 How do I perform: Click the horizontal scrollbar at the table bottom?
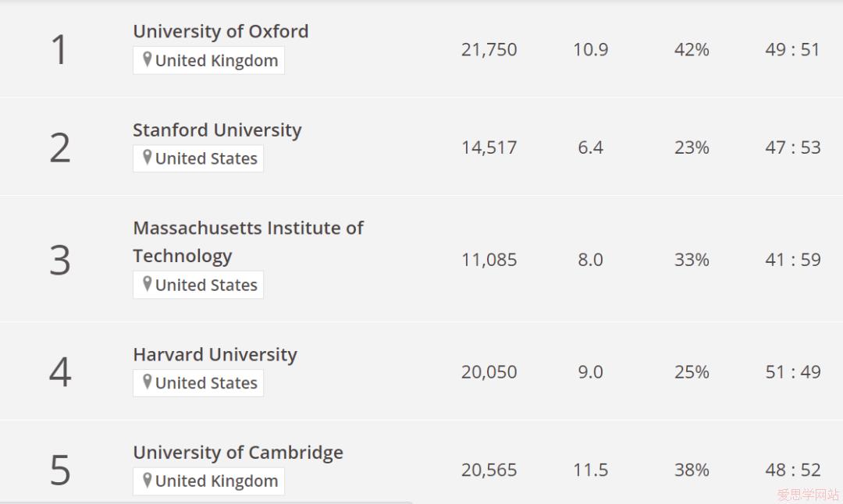(x=206, y=502)
